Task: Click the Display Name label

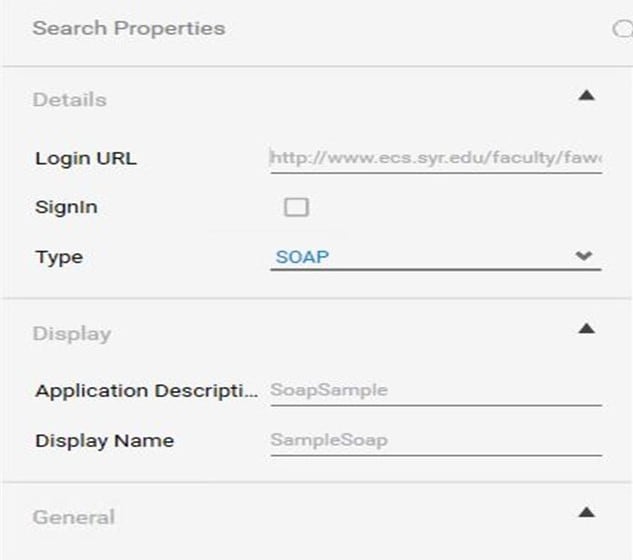Action: (x=104, y=441)
